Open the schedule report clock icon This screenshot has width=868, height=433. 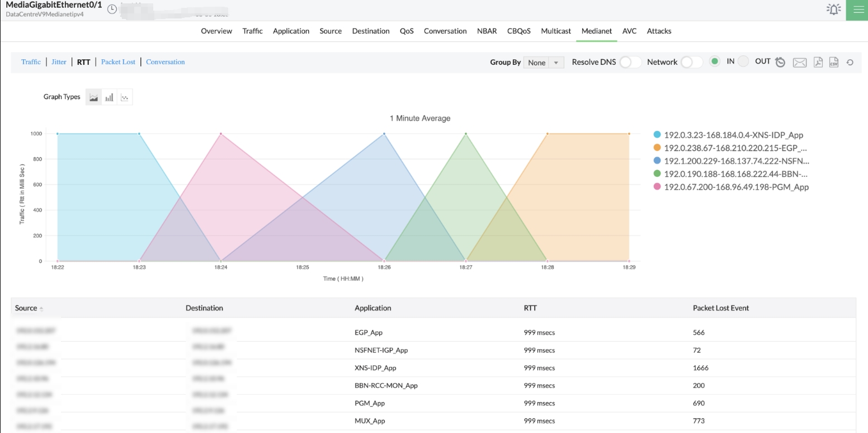[x=780, y=62]
